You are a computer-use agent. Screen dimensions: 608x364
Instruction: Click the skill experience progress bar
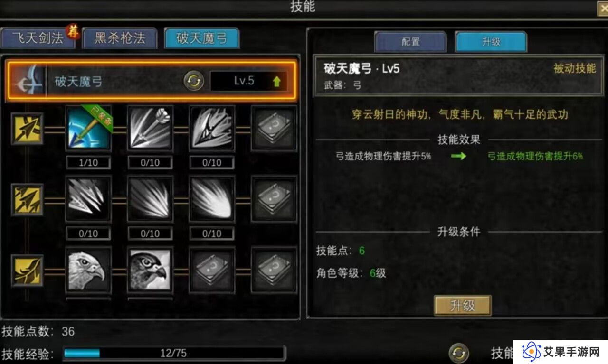(x=174, y=353)
